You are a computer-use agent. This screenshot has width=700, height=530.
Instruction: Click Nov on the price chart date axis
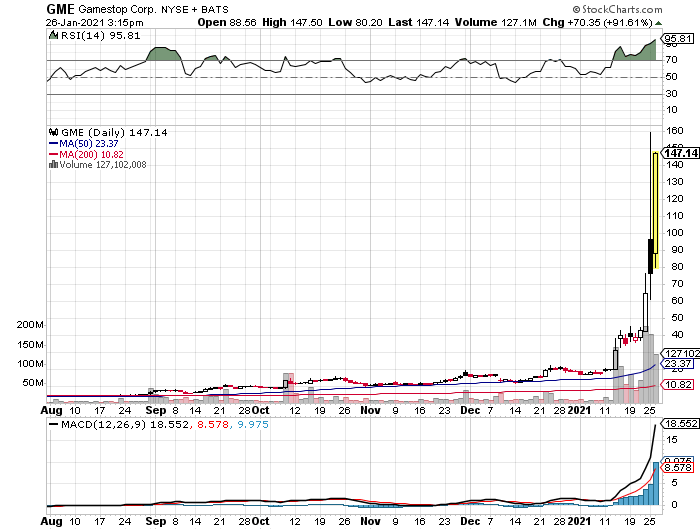click(371, 410)
